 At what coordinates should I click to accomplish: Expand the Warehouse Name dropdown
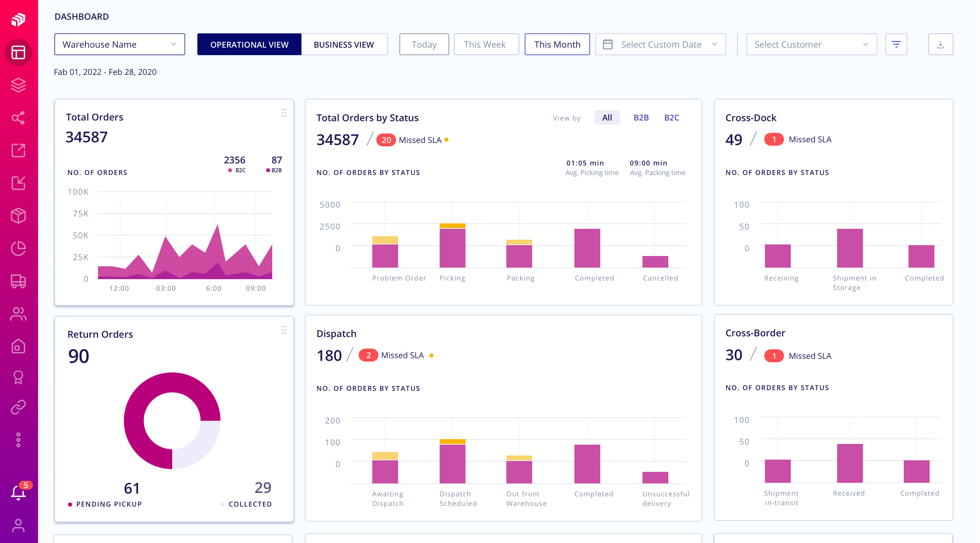click(119, 45)
